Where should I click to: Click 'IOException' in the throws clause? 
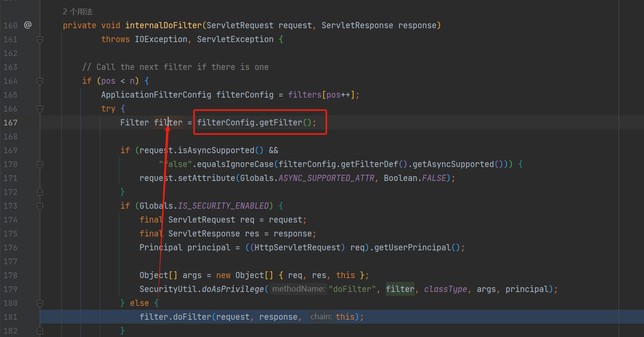(161, 39)
